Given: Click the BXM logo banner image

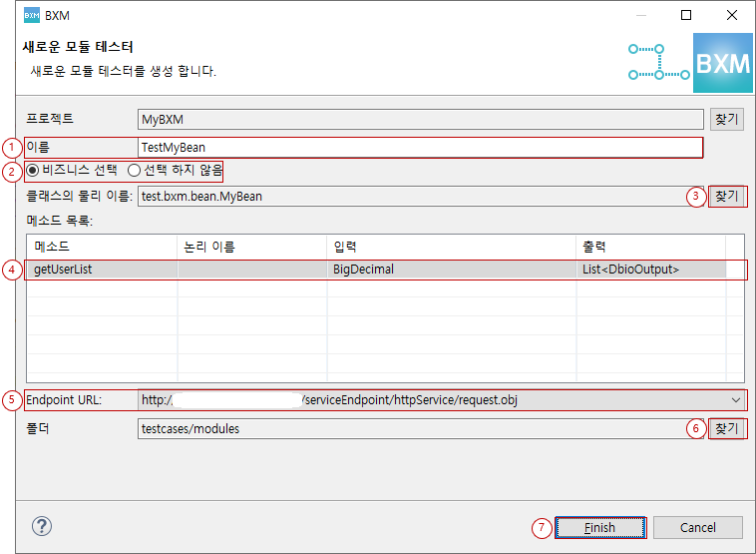Looking at the screenshot, I should [721, 63].
